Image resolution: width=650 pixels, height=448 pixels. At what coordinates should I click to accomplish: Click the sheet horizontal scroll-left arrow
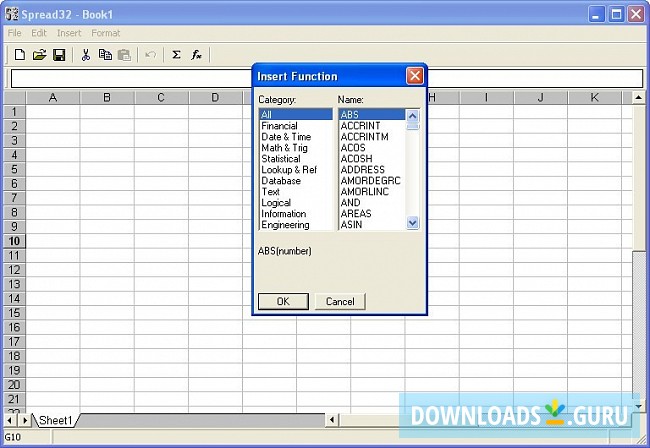click(332, 420)
